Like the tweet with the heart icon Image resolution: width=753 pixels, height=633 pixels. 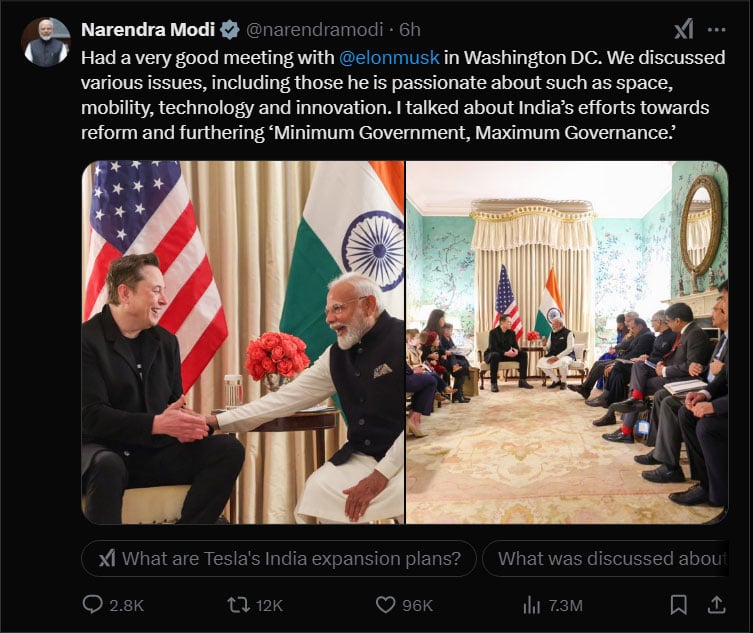(x=386, y=605)
